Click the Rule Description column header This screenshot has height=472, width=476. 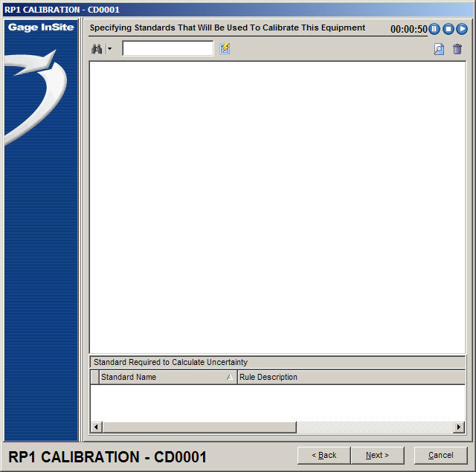pyautogui.click(x=350, y=377)
